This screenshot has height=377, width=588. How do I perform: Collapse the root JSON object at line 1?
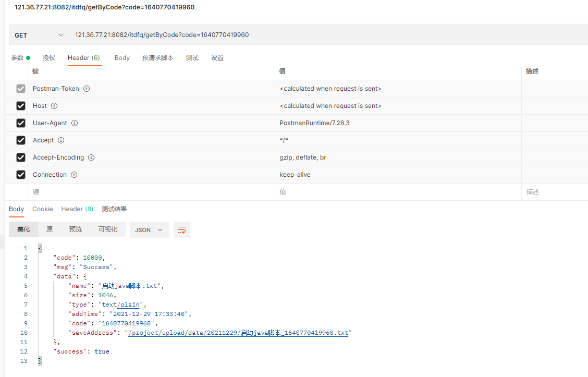point(40,248)
